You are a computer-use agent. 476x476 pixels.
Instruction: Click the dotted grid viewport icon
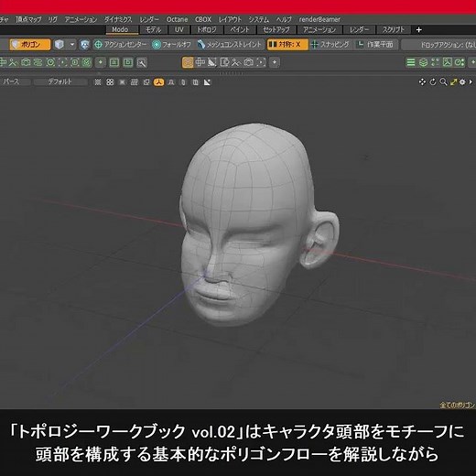tap(98, 82)
